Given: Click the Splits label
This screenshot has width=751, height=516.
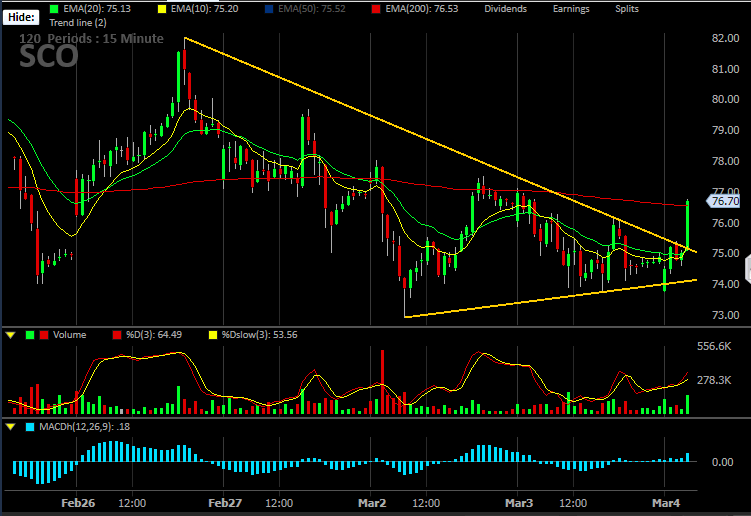Looking at the screenshot, I should (627, 9).
